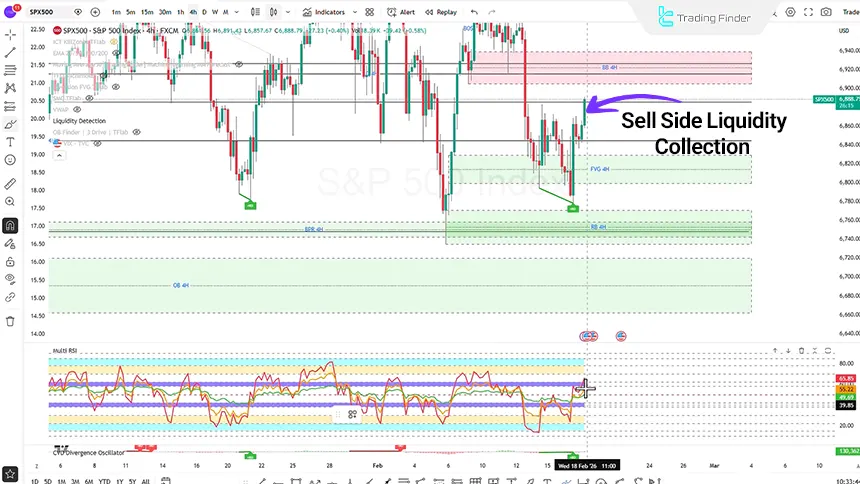
Task: Click the link drawings icon
Action: pos(10,297)
